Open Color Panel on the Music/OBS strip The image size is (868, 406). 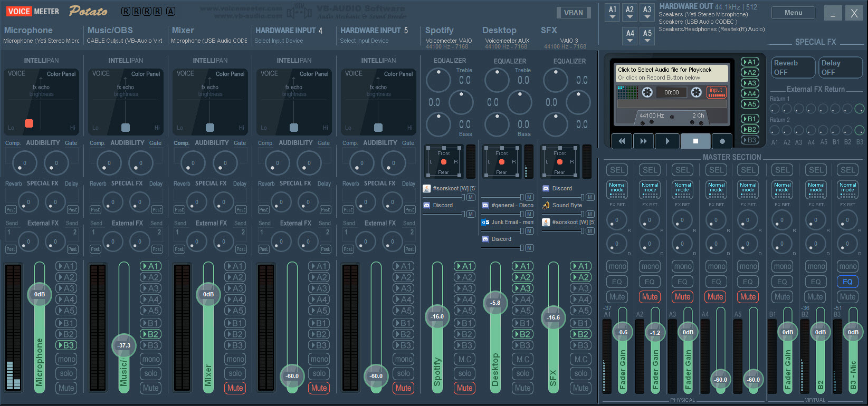click(146, 74)
